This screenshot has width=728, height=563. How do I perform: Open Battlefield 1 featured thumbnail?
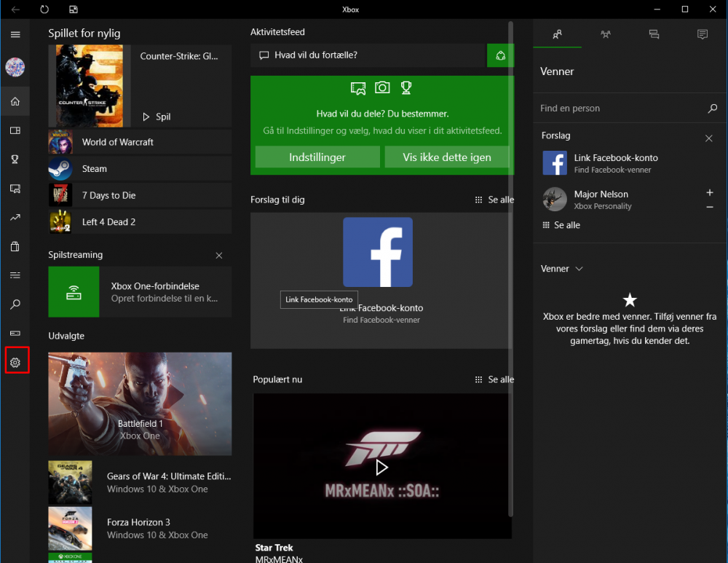tap(140, 403)
